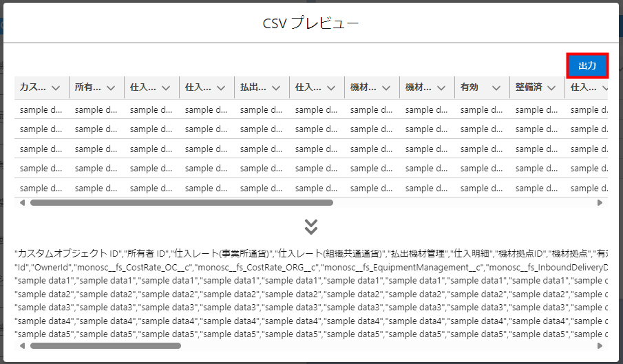Click the 出力 export button
Screen dimensions: 623x364
(587, 66)
